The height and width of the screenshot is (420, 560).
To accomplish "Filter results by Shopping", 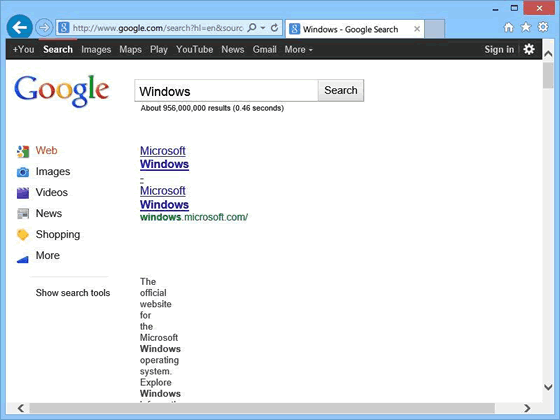I will click(x=58, y=235).
